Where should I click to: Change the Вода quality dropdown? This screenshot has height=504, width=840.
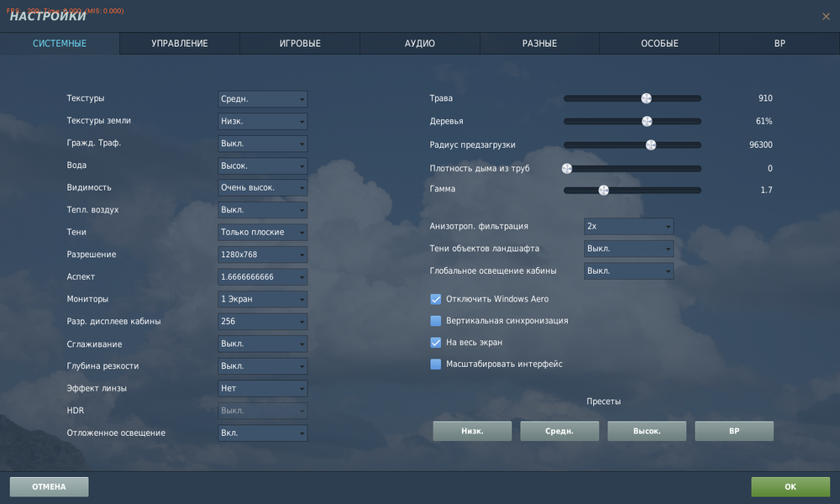point(262,166)
